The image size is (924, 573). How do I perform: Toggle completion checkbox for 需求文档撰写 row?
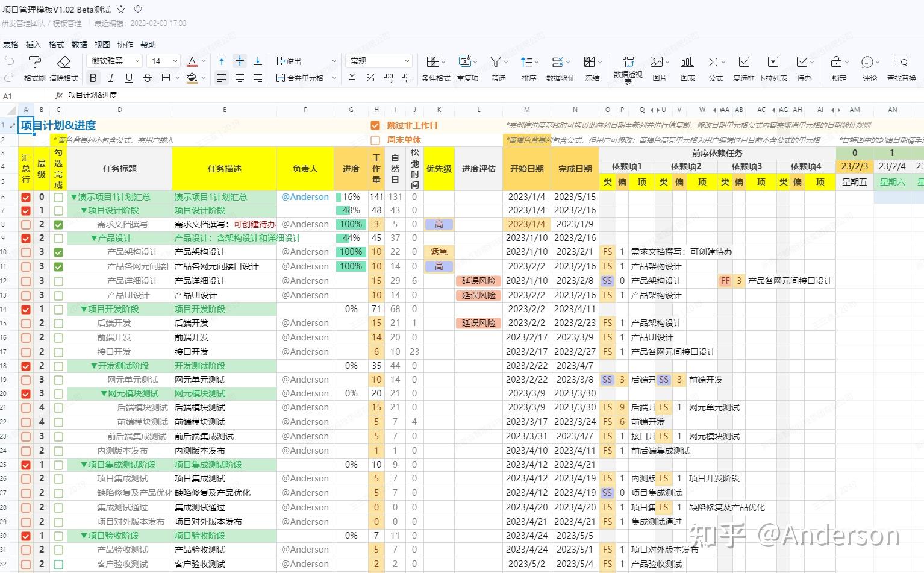click(x=58, y=224)
